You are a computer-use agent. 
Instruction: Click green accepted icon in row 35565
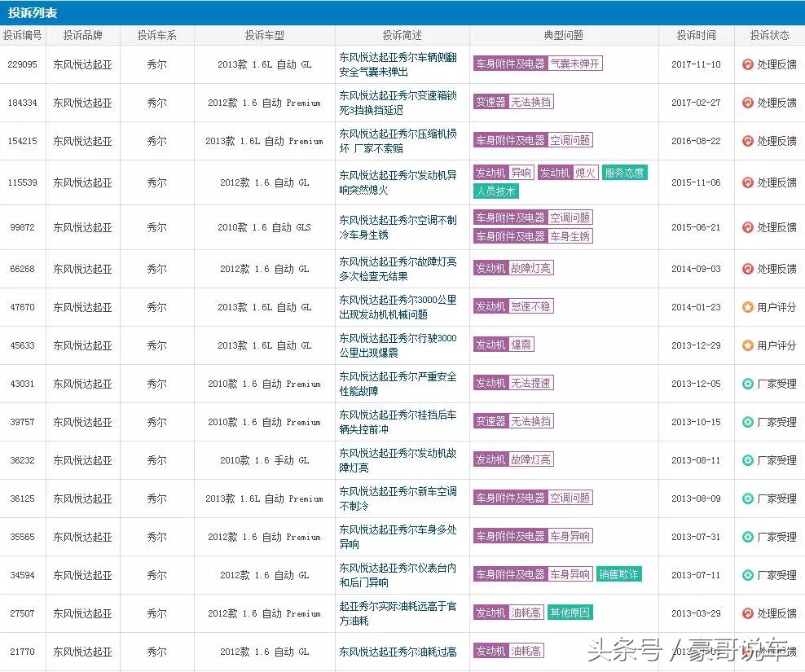[x=747, y=537]
